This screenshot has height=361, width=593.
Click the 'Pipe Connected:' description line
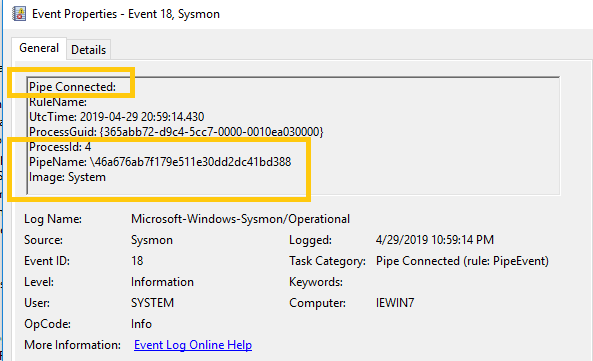click(x=72, y=87)
